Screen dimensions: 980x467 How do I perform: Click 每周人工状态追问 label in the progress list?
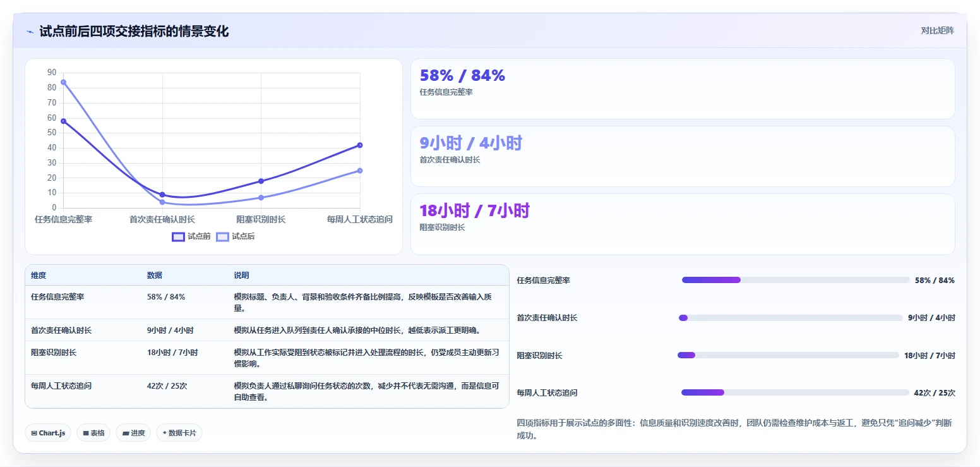pos(547,393)
